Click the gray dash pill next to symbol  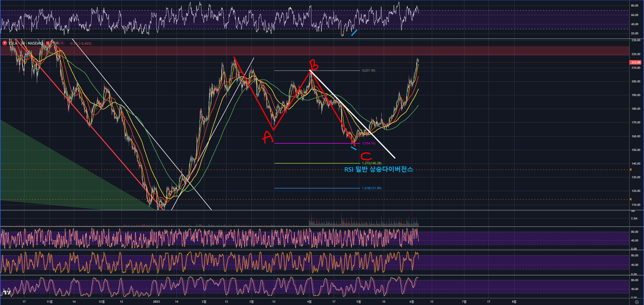point(57,43)
